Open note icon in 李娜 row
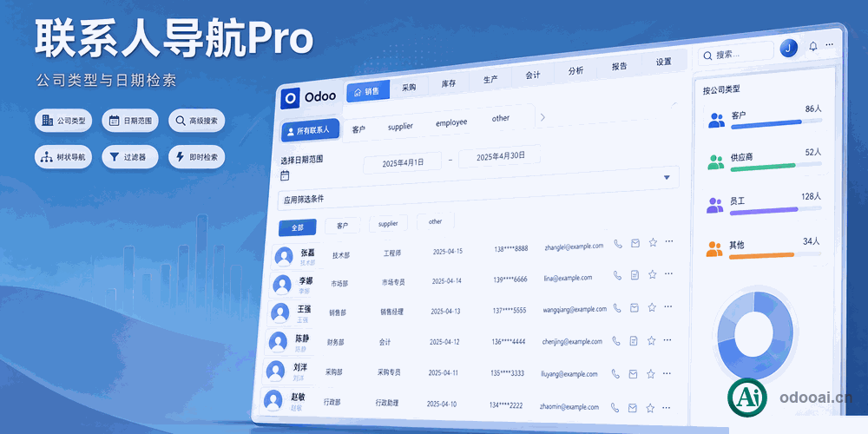 coord(635,274)
